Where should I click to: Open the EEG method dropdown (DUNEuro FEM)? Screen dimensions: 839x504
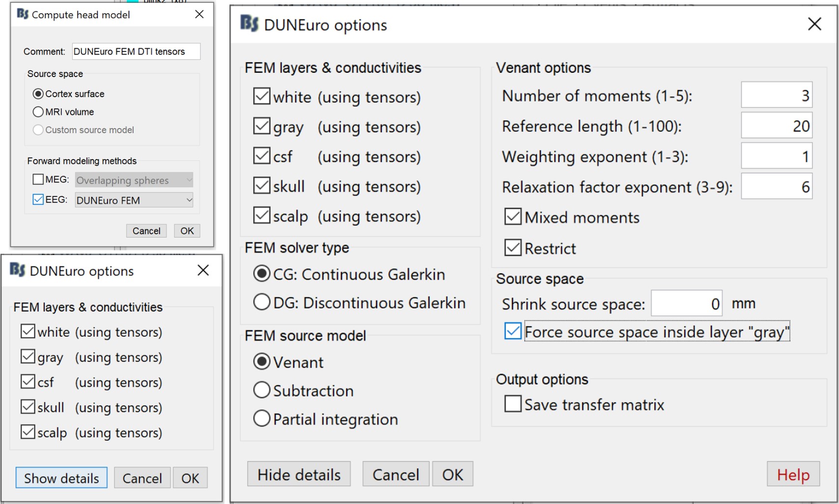(134, 200)
